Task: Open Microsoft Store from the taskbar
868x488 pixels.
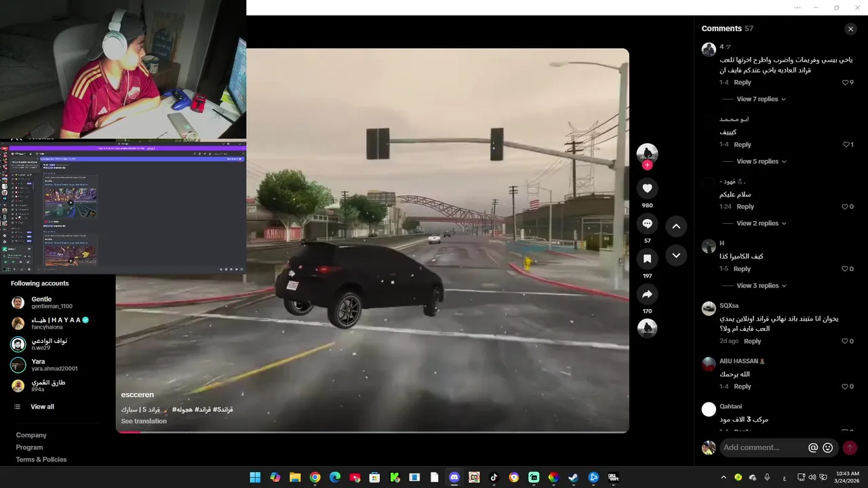Action: (x=374, y=477)
